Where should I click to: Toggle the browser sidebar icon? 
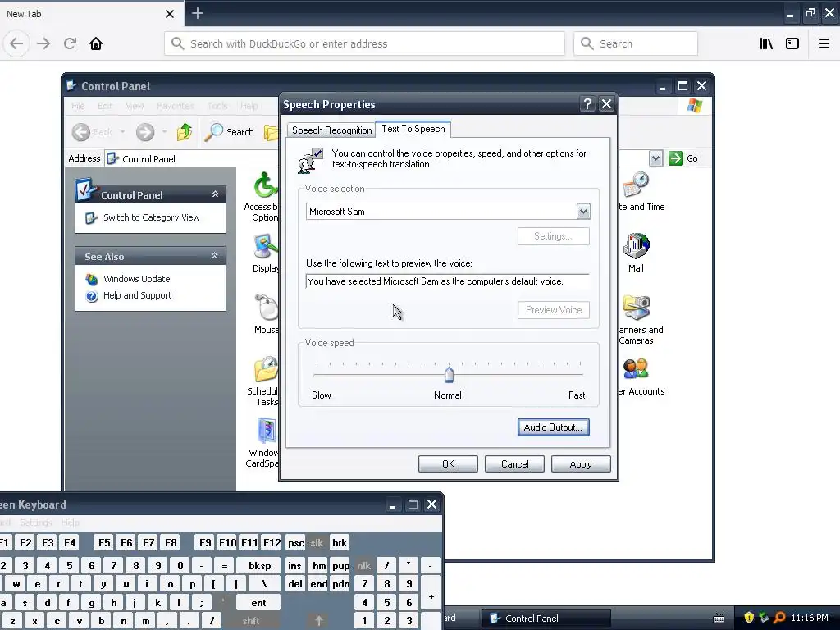[792, 43]
